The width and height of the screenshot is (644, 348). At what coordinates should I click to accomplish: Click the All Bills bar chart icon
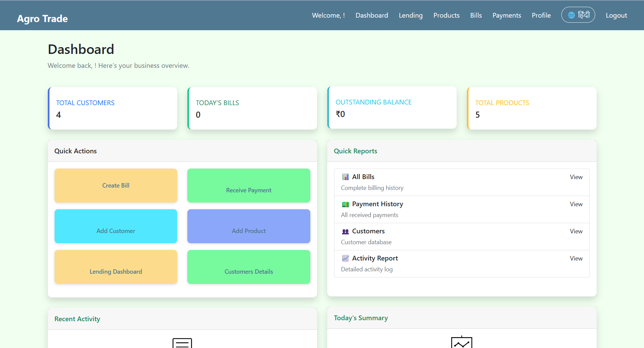pyautogui.click(x=345, y=177)
